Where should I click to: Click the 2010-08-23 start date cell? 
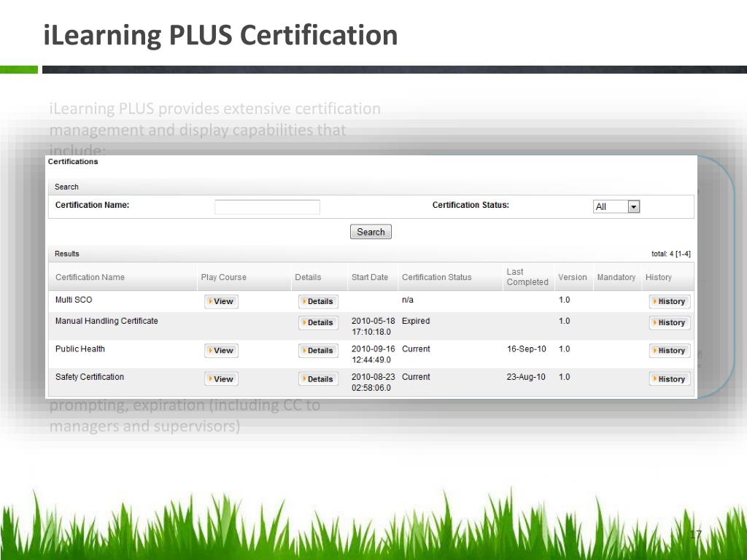tap(373, 382)
